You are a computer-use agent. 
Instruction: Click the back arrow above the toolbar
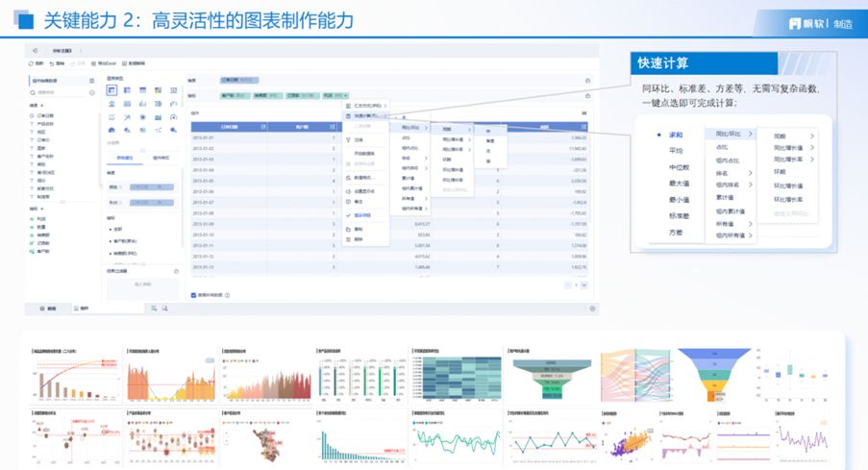click(x=35, y=50)
